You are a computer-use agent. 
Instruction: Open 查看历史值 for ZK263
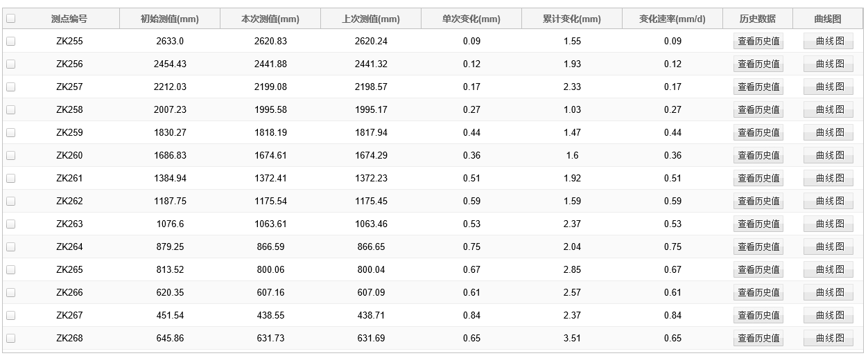point(758,224)
